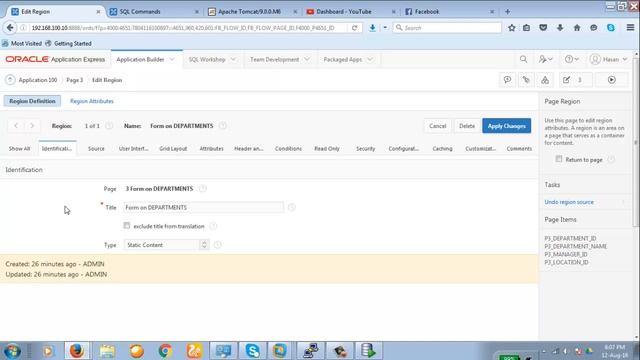Expand the Application Builder menu arrow
The width and height of the screenshot is (640, 360).
[x=172, y=59]
